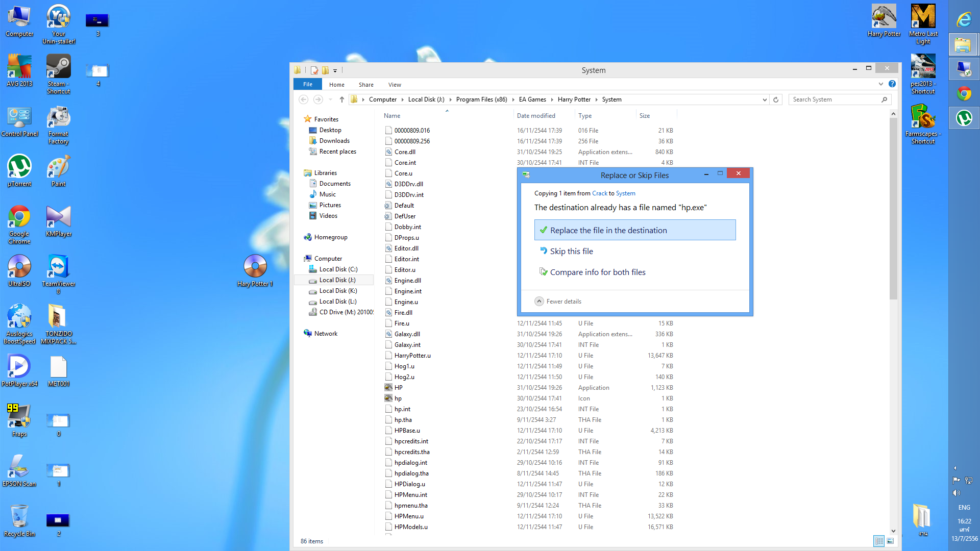Select Local Disk (C:) in navigation pane
The width and height of the screenshot is (980, 551).
point(338,269)
